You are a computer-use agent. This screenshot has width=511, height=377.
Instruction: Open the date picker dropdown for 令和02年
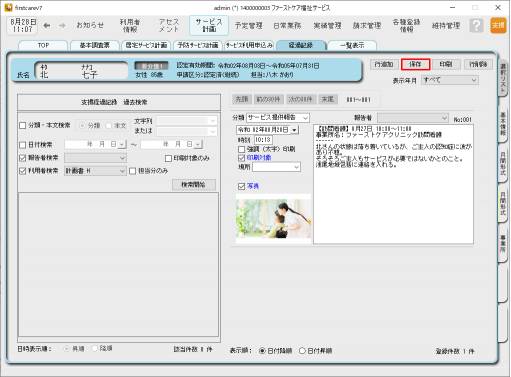(x=294, y=130)
